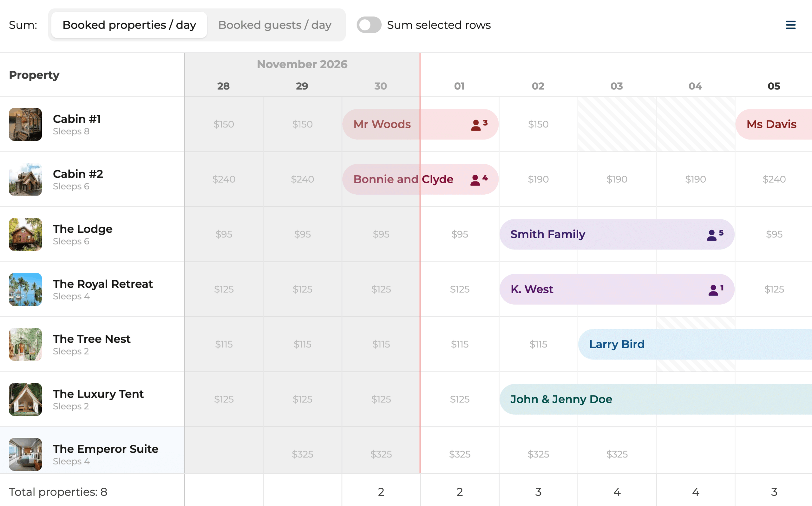Open the Ms Davis booking

tap(771, 125)
